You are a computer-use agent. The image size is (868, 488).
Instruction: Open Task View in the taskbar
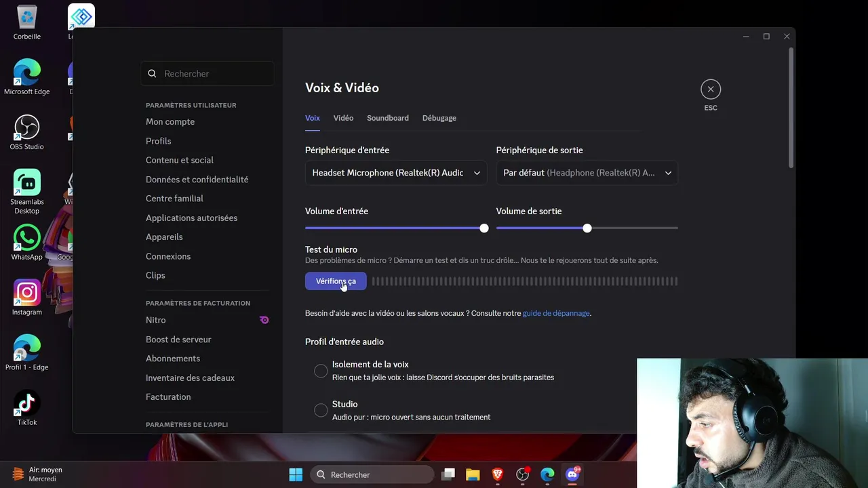pos(448,474)
